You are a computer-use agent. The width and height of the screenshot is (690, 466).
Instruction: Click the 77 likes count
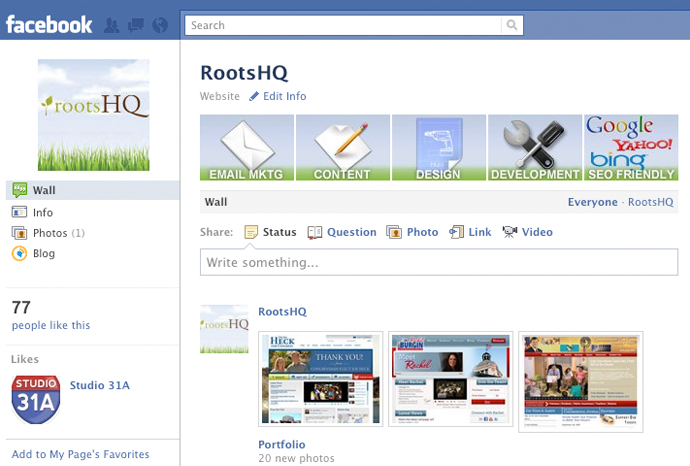[21, 307]
